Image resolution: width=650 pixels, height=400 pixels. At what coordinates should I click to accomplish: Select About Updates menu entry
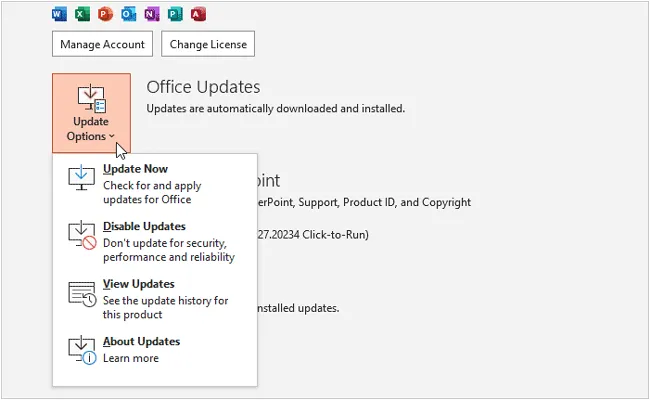(x=141, y=342)
